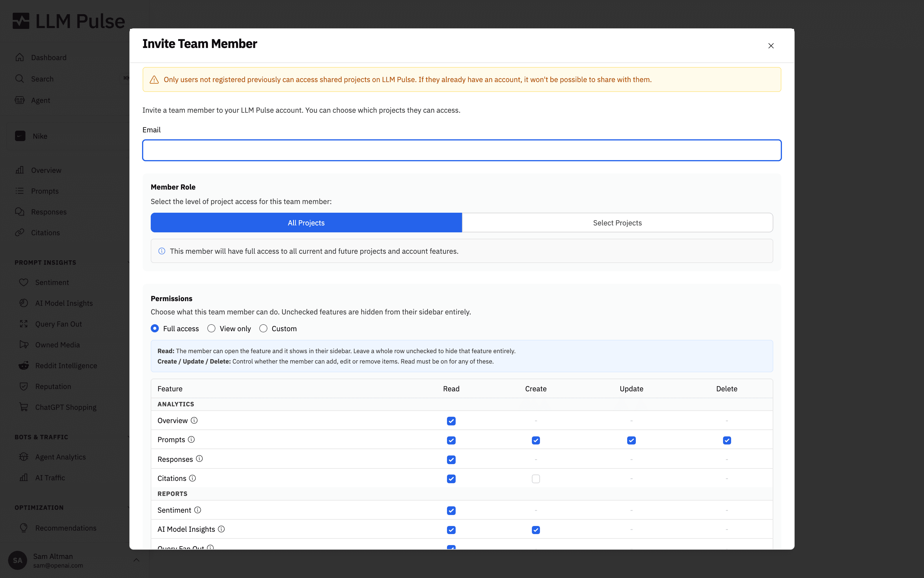
Task: Switch to Select Projects role option
Action: [617, 223]
